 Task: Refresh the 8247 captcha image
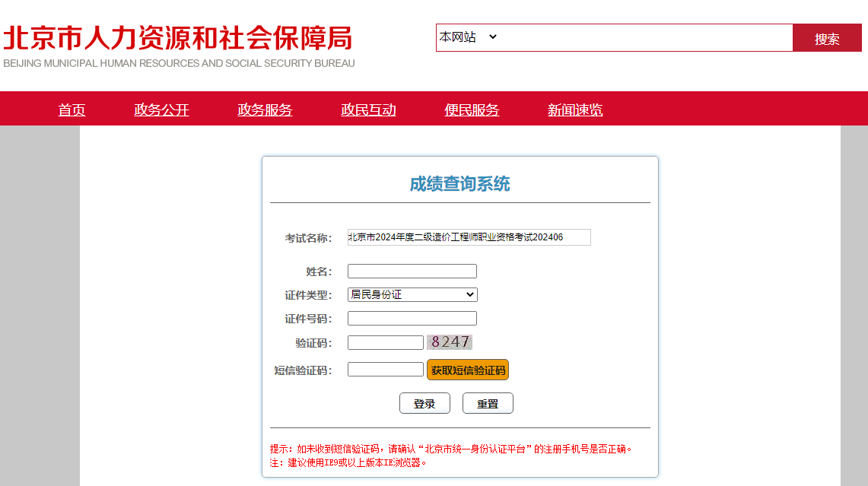(x=450, y=342)
